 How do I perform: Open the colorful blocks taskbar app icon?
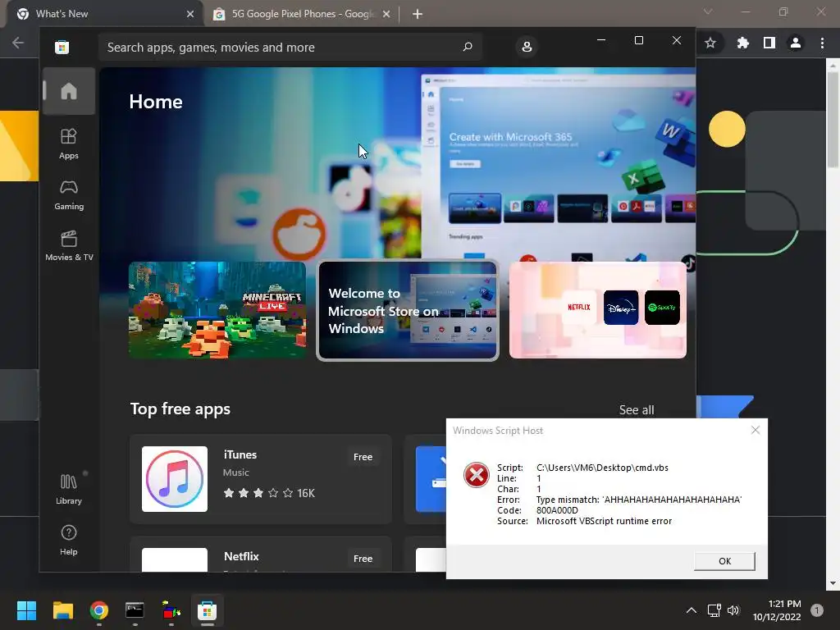click(x=171, y=610)
